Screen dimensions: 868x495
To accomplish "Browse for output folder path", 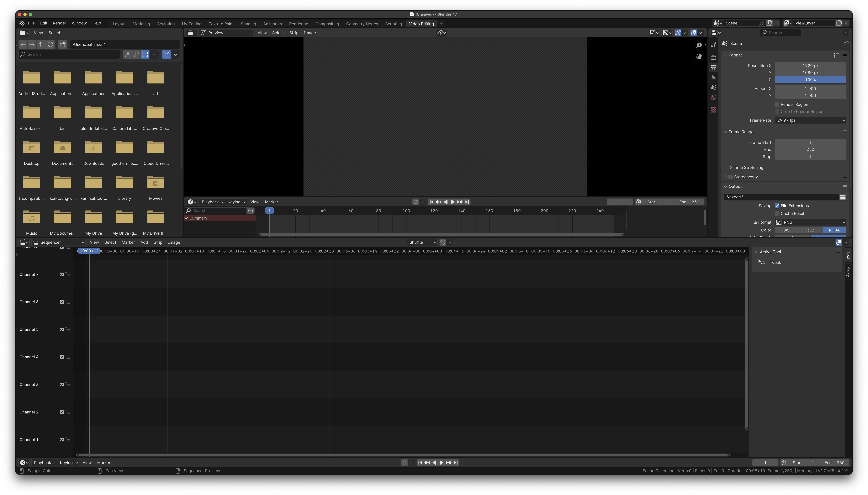I will [x=843, y=197].
